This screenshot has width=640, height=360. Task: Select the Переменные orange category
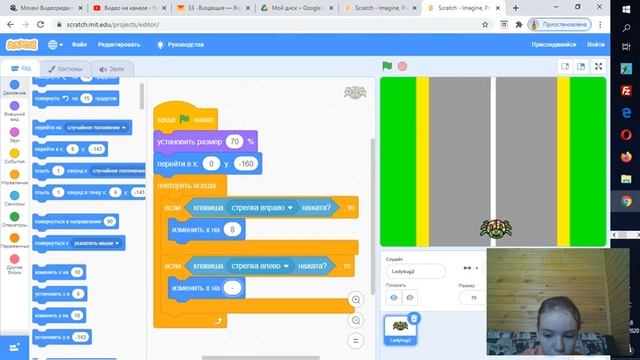14,238
